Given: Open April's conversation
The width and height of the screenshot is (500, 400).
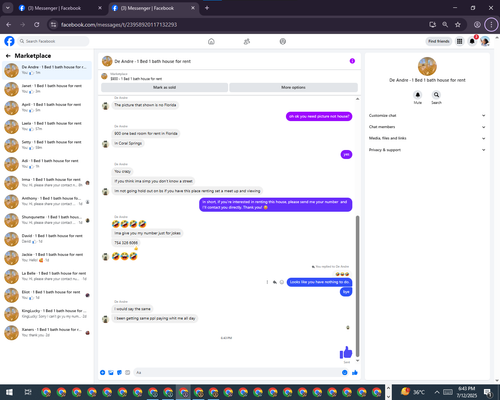Looking at the screenshot, I should (x=47, y=108).
